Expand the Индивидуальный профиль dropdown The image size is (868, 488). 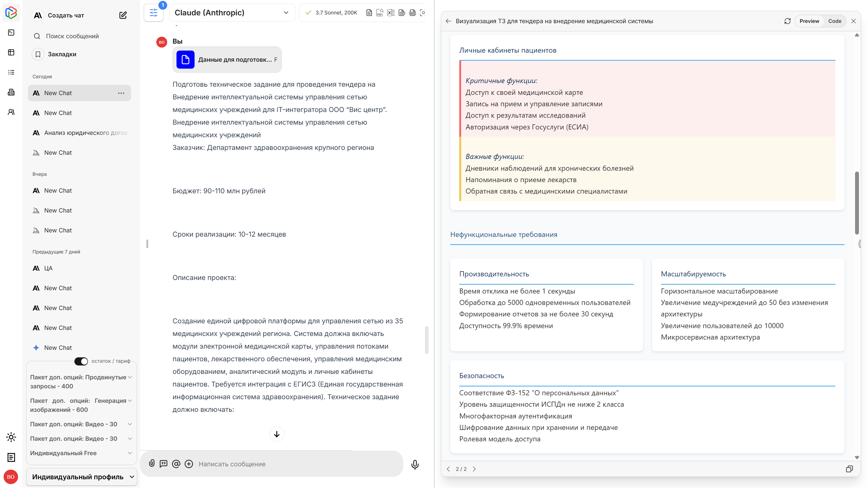click(x=82, y=477)
